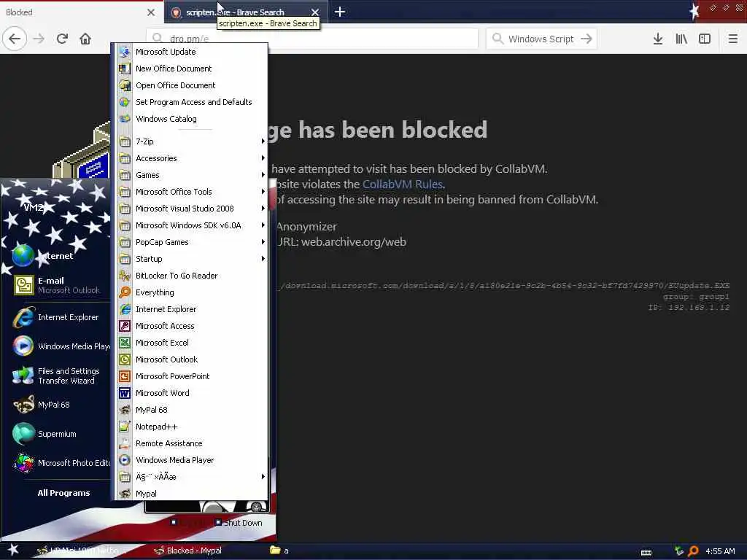The width and height of the screenshot is (747, 560).
Task: Click the browser Back arrow button
Action: pos(15,39)
